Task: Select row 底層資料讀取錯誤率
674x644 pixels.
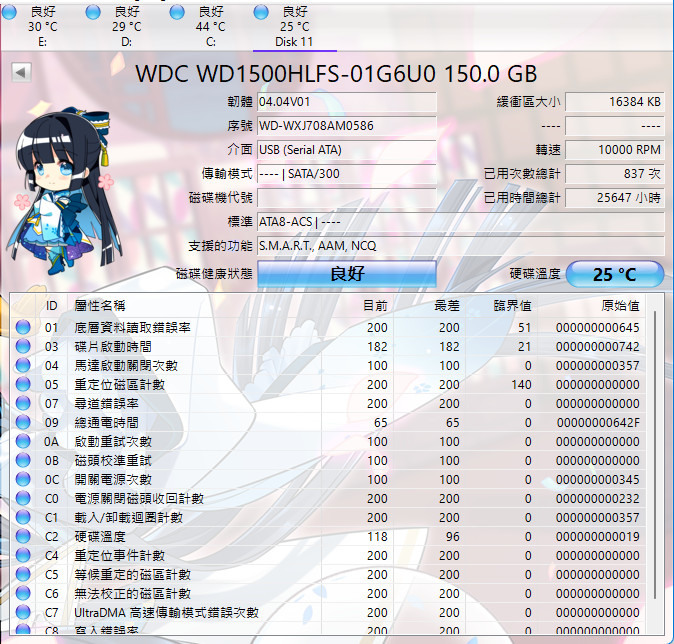Action: [329, 327]
